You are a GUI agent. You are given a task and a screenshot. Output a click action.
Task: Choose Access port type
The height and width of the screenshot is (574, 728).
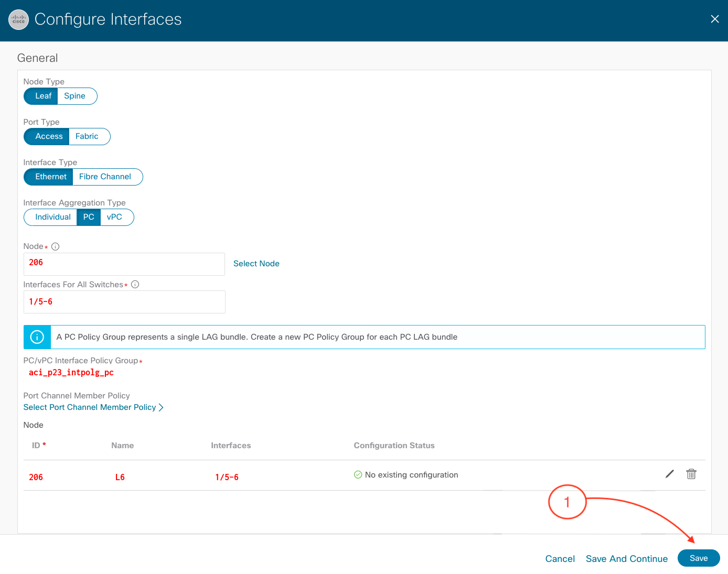click(x=48, y=136)
